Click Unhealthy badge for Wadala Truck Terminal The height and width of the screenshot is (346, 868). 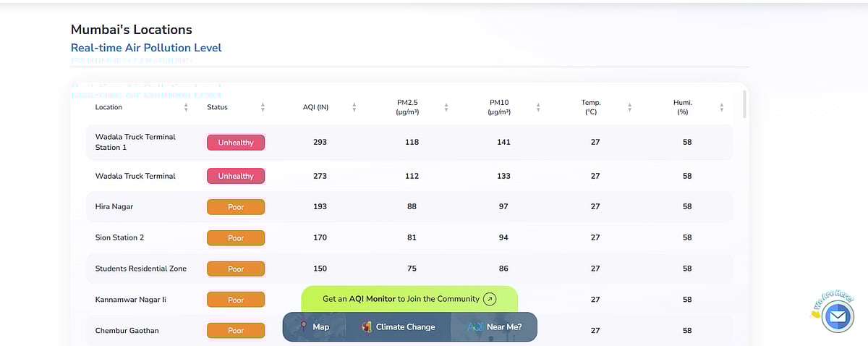click(236, 176)
